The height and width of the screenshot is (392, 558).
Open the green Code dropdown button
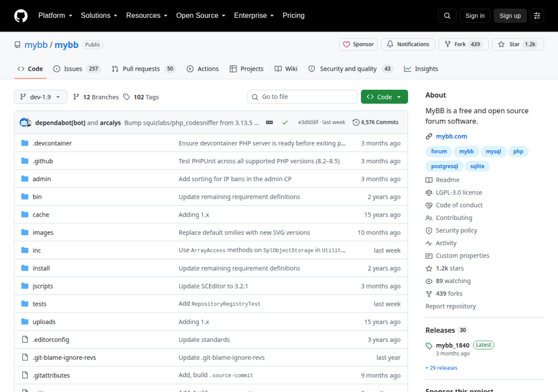pos(384,97)
